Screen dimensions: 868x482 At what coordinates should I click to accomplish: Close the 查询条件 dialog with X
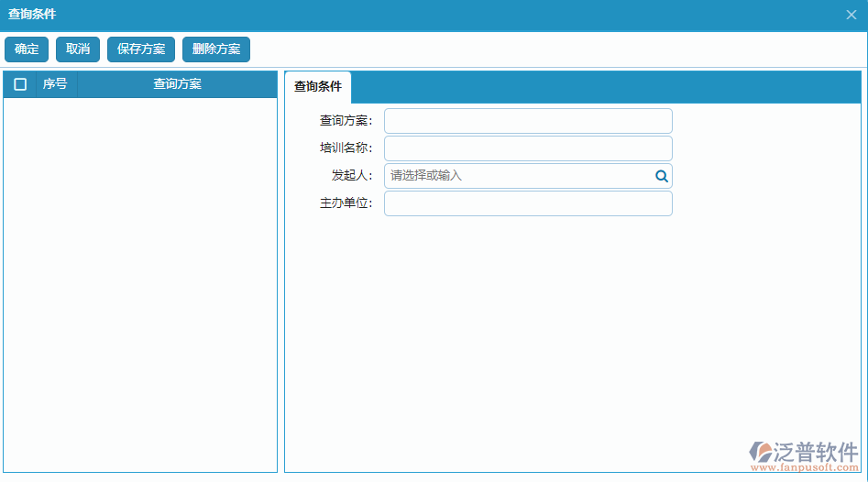851,15
